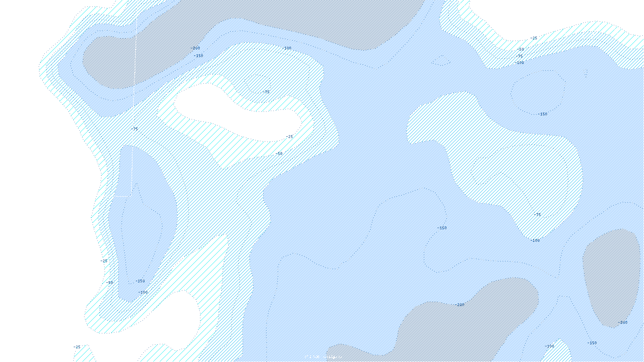Image resolution: width=644 pixels, height=362 pixels.
Task: Click the -25 label in the bottom-left corner of the map
Action: [77, 347]
